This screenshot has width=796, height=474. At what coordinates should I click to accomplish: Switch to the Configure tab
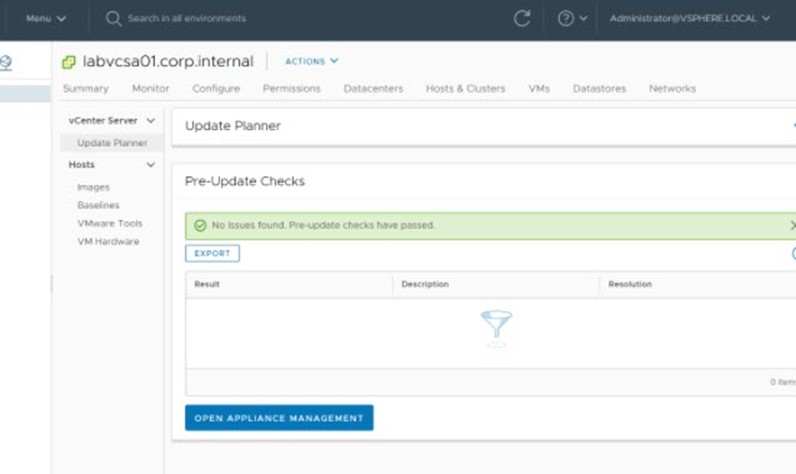tap(216, 89)
